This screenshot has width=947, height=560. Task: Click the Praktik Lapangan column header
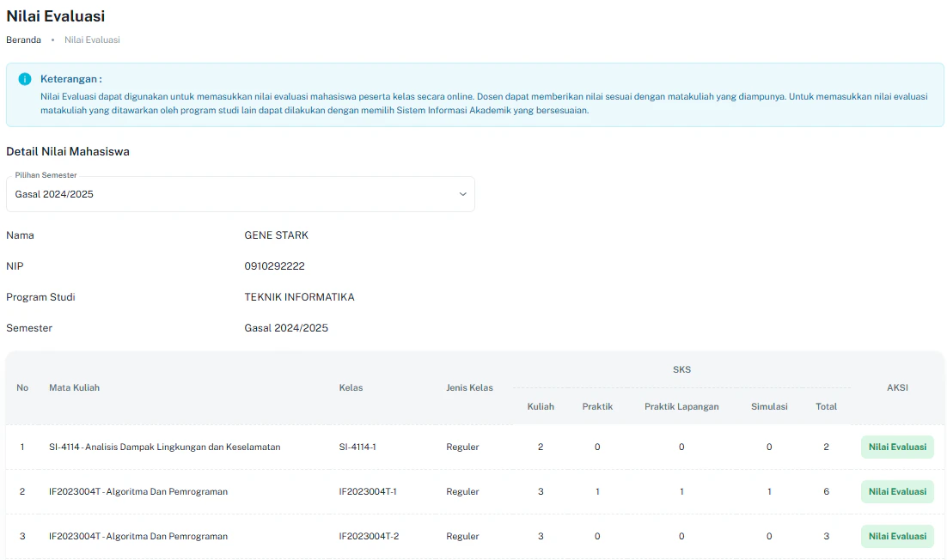click(x=681, y=407)
